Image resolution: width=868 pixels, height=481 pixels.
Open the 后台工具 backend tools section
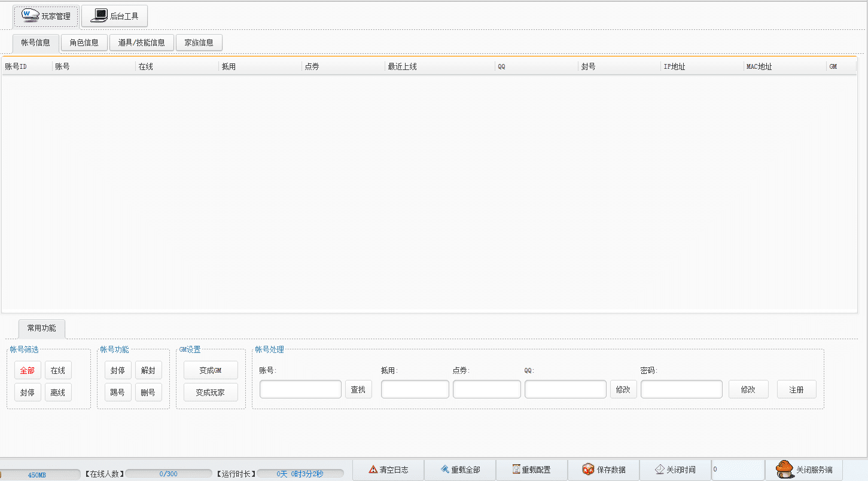click(x=114, y=16)
